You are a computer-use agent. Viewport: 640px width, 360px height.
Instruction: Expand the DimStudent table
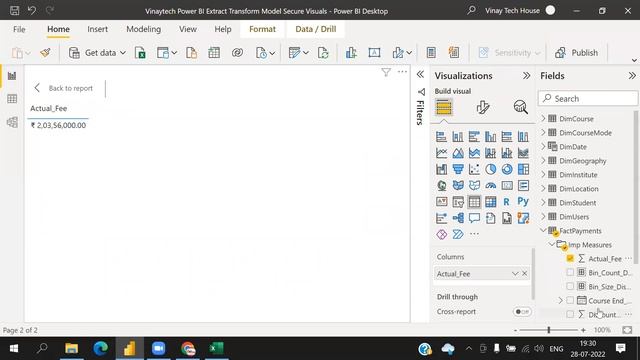tap(543, 202)
